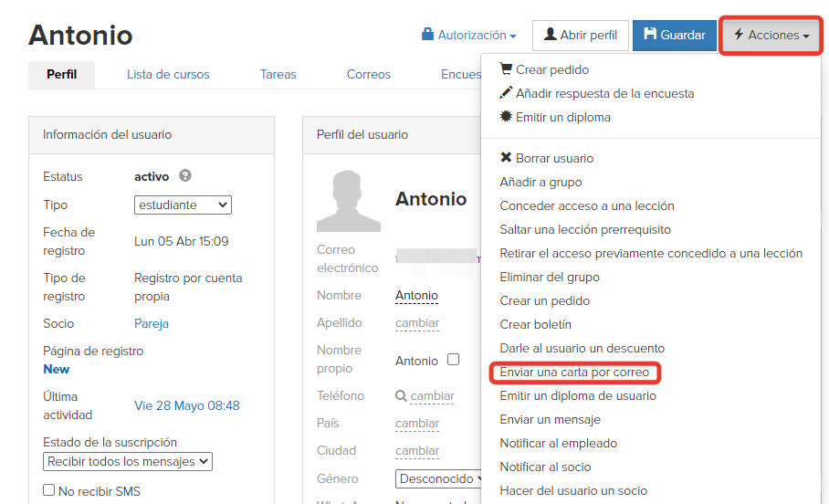Tick the Nombre propio checkbox beside Antonio

click(453, 360)
